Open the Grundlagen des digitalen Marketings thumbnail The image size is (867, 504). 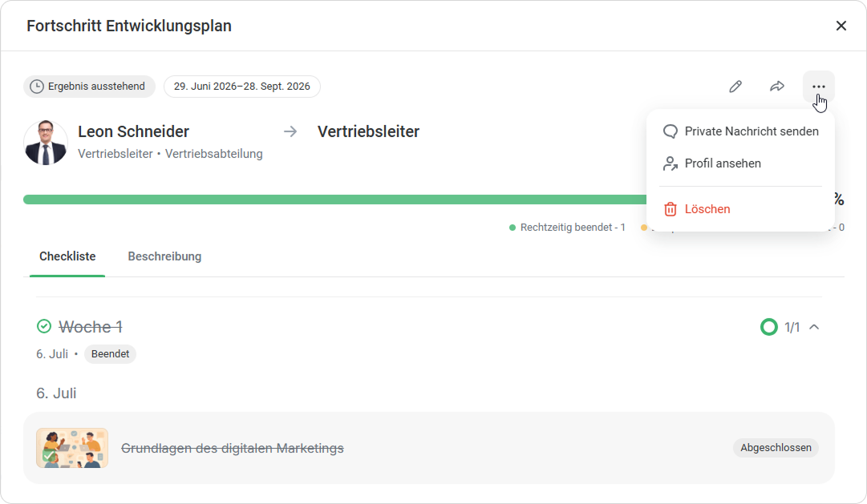point(72,448)
